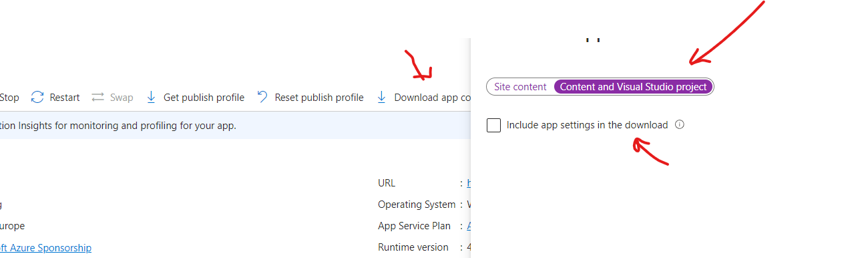
Task: Choose Content and Visual Studio project
Action: (633, 87)
